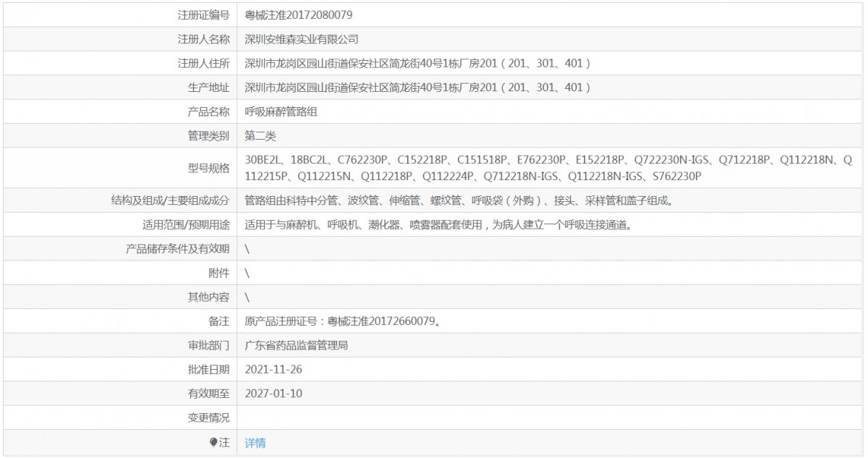The width and height of the screenshot is (868, 458).
Task: Click the 其他内容 label
Action: (209, 297)
